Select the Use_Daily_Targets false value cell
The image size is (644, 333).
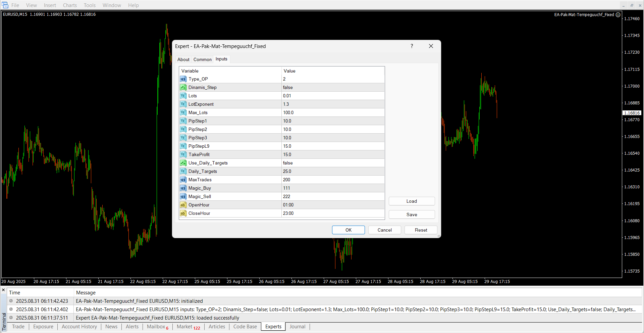coord(332,163)
